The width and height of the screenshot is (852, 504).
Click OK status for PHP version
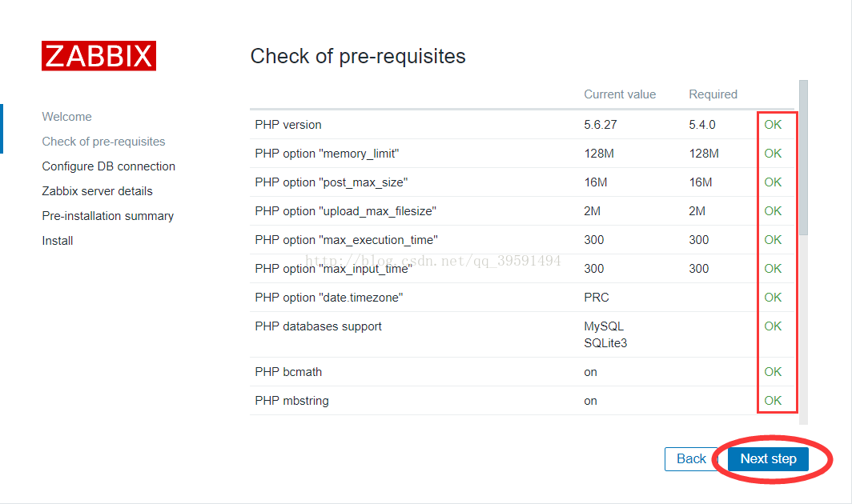[773, 125]
